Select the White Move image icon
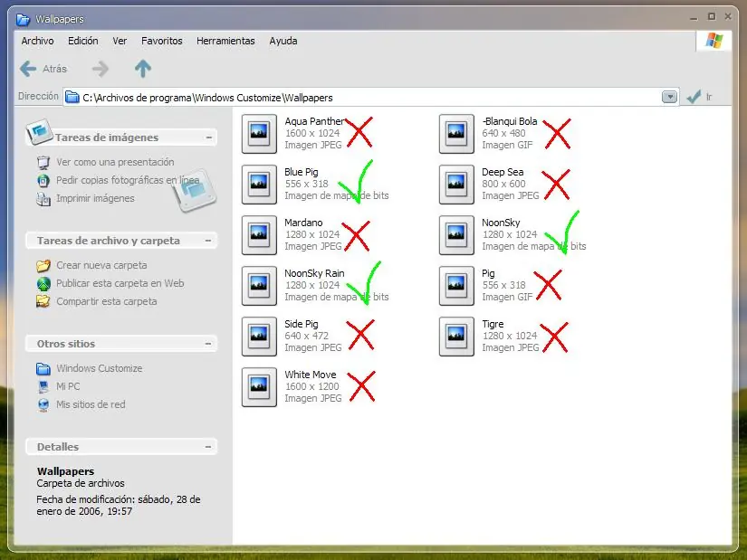 [x=259, y=387]
